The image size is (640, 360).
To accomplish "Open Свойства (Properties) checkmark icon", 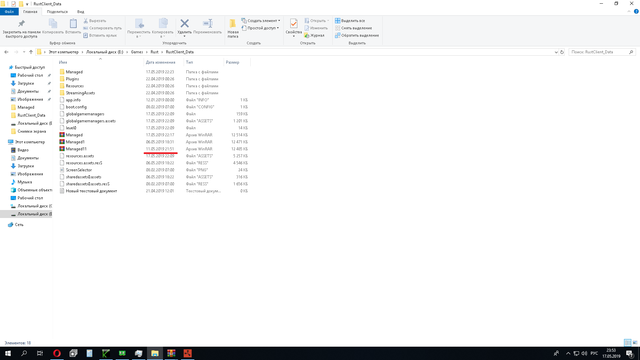I will pos(293,24).
